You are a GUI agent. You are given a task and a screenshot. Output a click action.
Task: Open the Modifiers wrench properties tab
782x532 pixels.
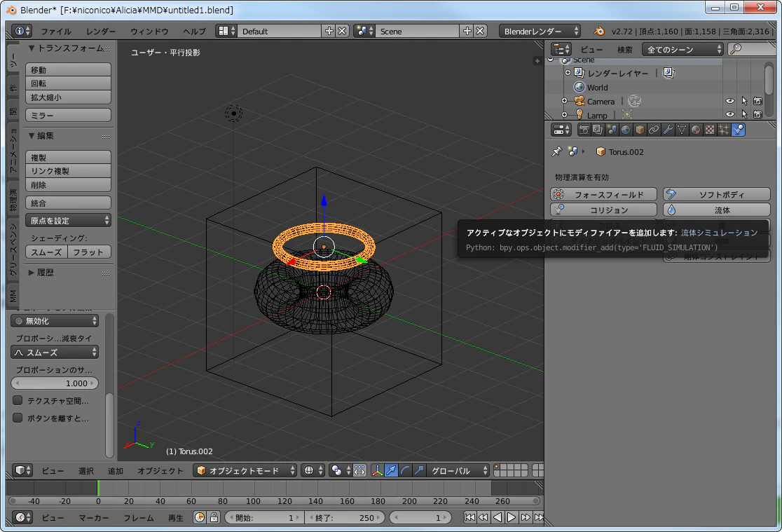[x=668, y=130]
